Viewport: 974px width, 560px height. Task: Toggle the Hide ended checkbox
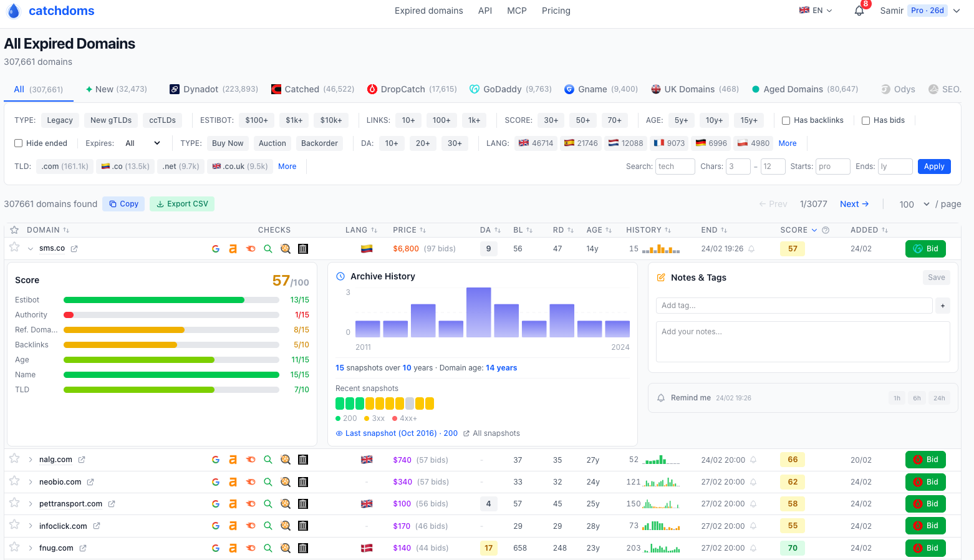pos(19,143)
